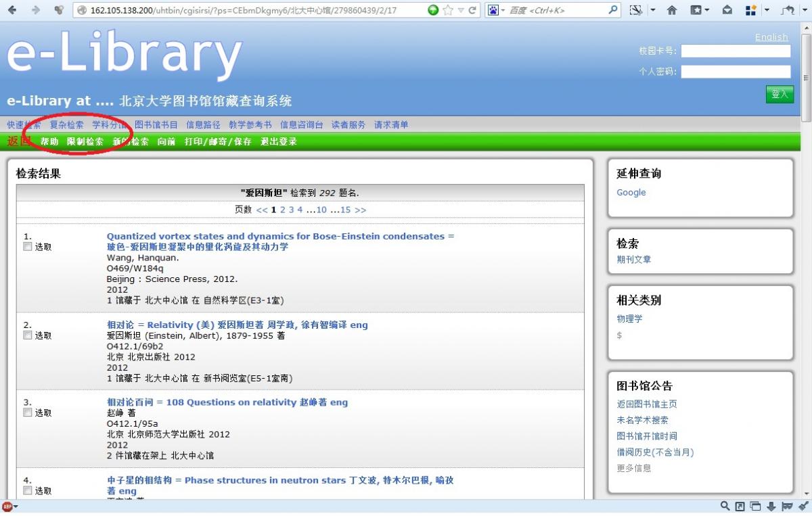812x516 pixels.
Task: Click the 校园卡号 input field
Action: pos(736,51)
